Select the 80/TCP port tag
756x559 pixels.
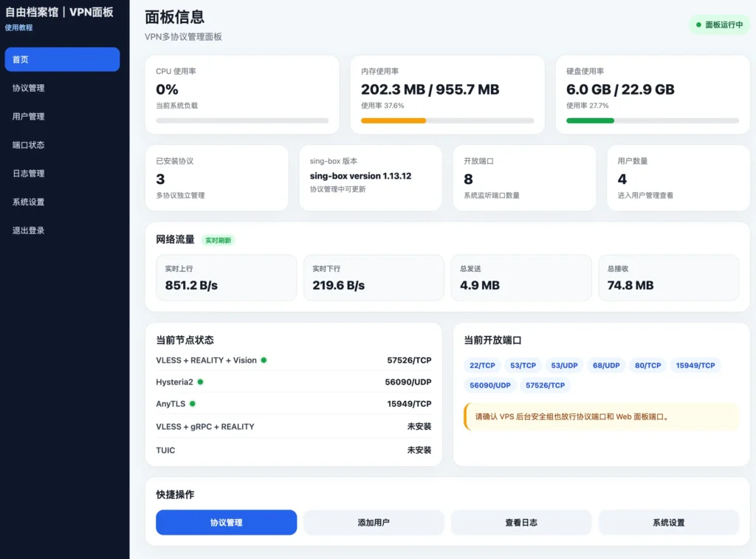[x=648, y=365]
